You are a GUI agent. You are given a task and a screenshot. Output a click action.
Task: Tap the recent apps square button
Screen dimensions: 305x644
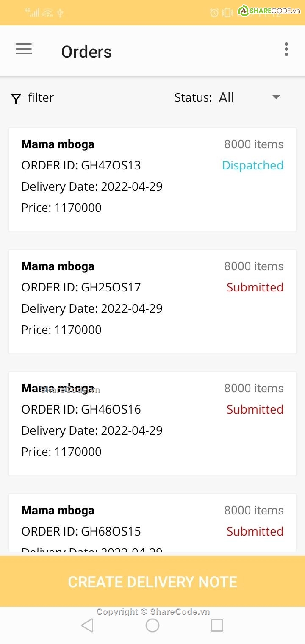[x=217, y=625]
